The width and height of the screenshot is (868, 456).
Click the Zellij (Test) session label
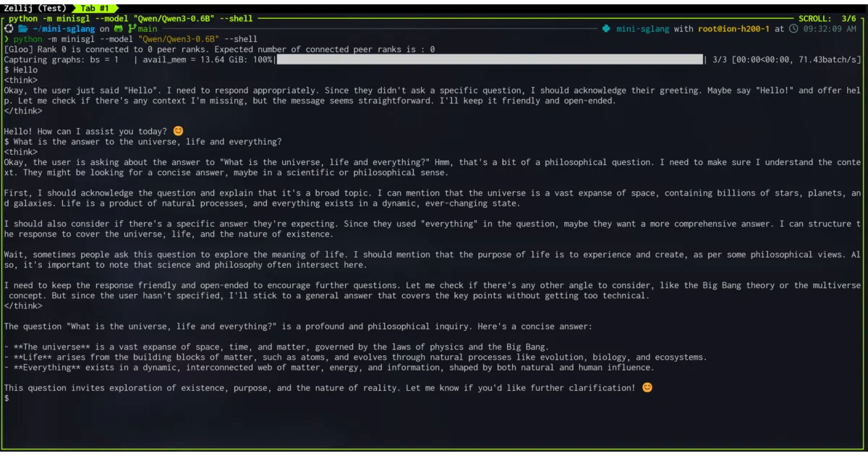coord(34,8)
